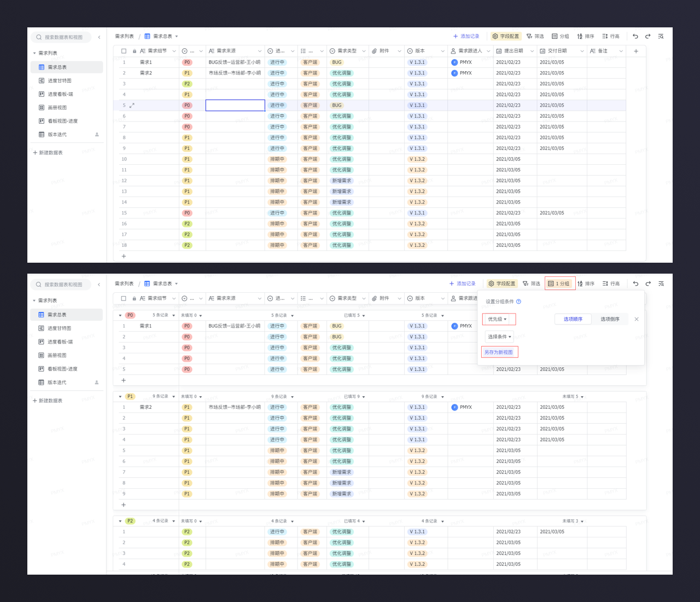Click 排序 sort in top panel toolbar
The width and height of the screenshot is (700, 602).
586,36
